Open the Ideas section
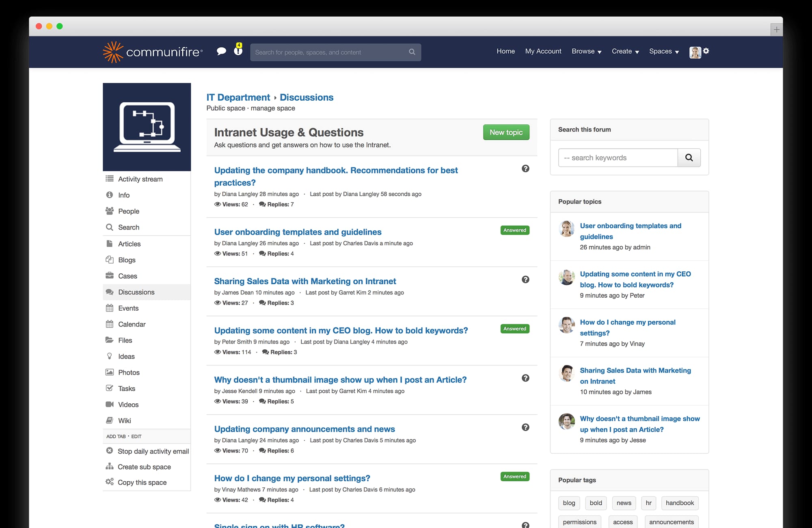 [126, 356]
